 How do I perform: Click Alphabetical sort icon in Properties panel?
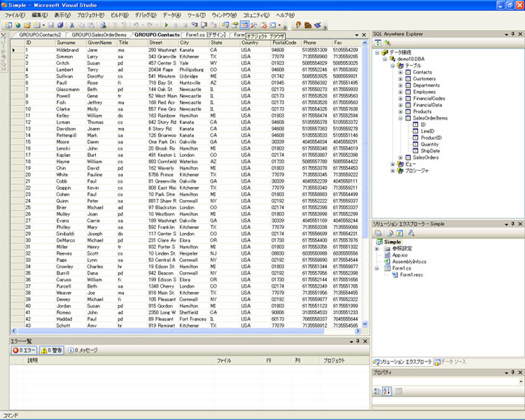[x=387, y=391]
